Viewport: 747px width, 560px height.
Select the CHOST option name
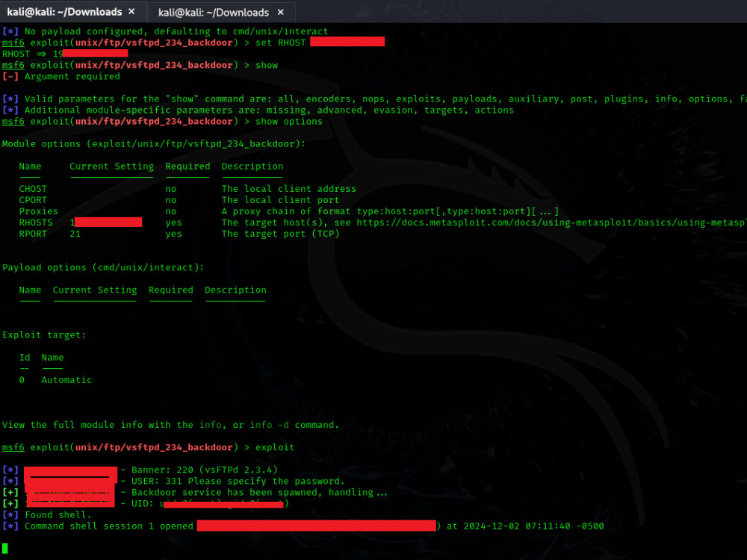[x=33, y=189]
